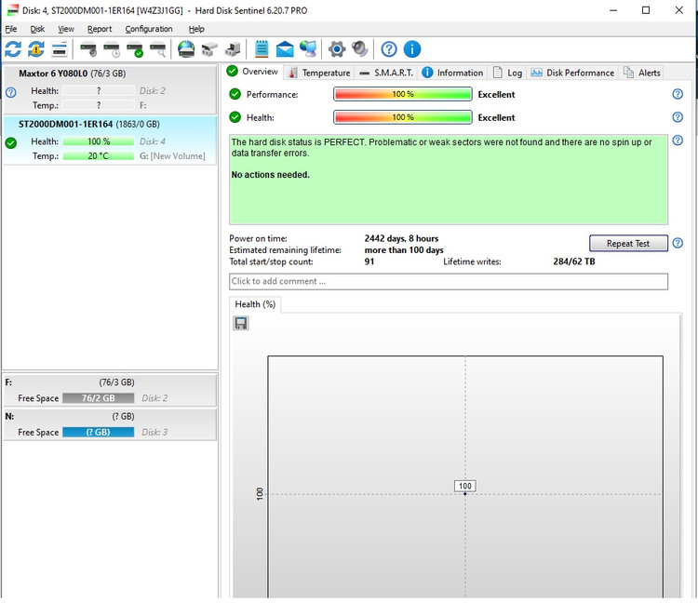The image size is (698, 616).
Task: Click the Health 100 % progress bar on Overview
Action: click(x=402, y=117)
